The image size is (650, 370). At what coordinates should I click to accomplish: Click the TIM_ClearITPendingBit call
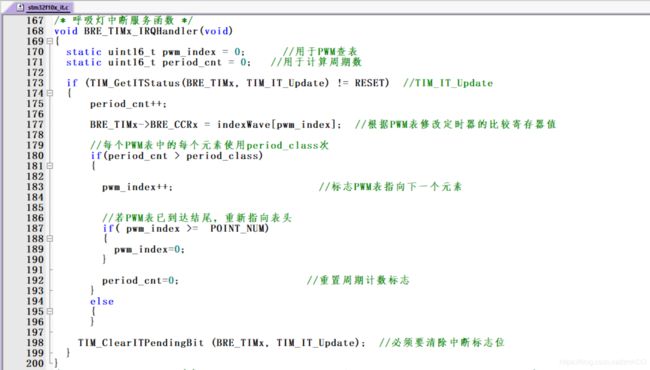pos(221,343)
